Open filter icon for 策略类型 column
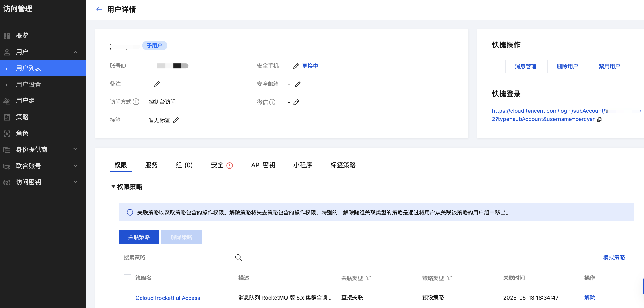 pos(450,278)
